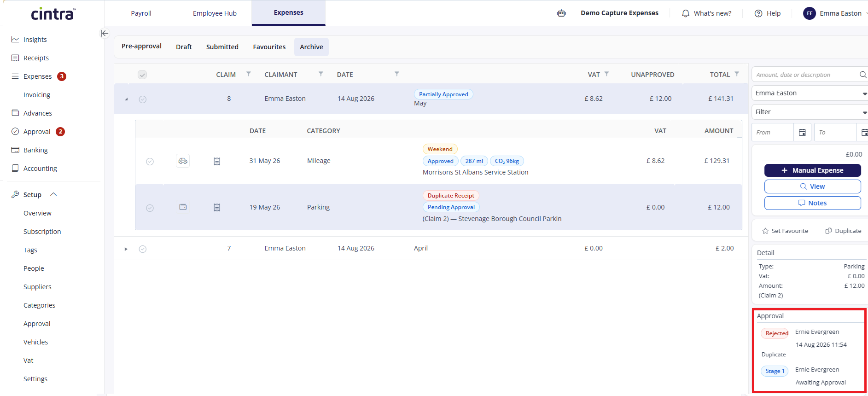
Task: Click the EE user avatar
Action: (810, 13)
